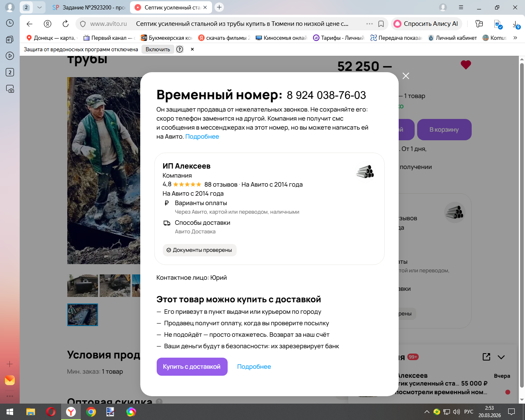The height and width of the screenshot is (420, 525).
Task: Open the chat panel in a new window
Action: pyautogui.click(x=486, y=357)
